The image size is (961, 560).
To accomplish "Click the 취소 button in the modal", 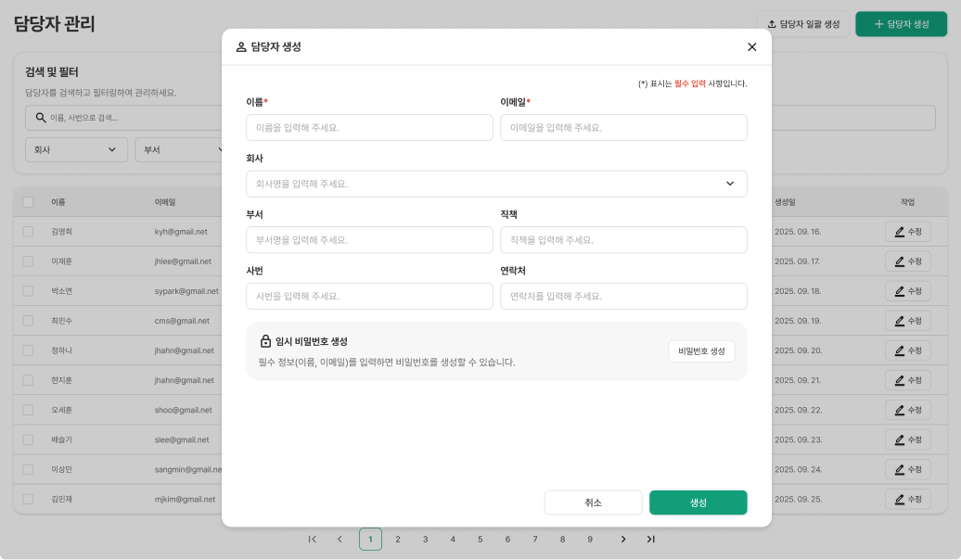I will pos(593,502).
